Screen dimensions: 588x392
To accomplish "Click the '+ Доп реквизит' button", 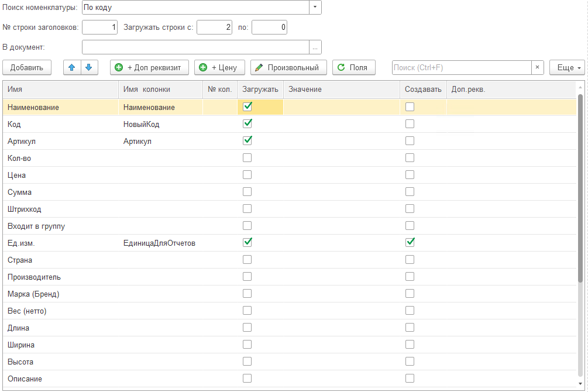I will [x=149, y=67].
